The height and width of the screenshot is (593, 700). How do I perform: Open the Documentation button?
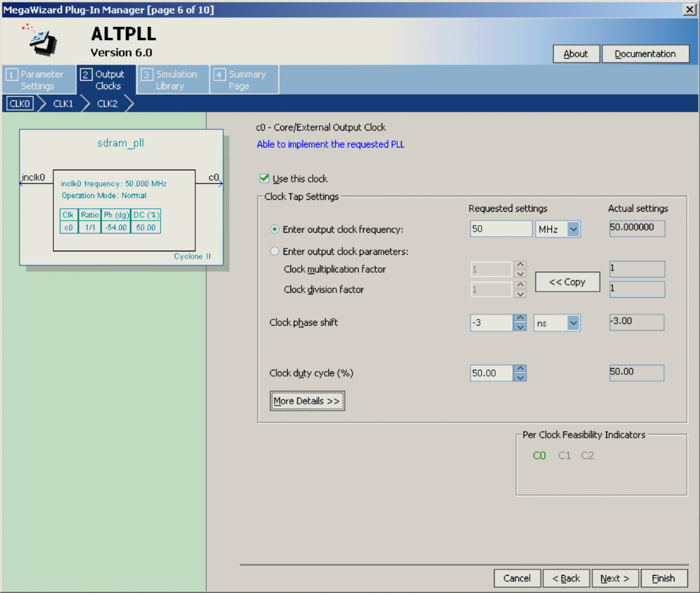tap(645, 54)
